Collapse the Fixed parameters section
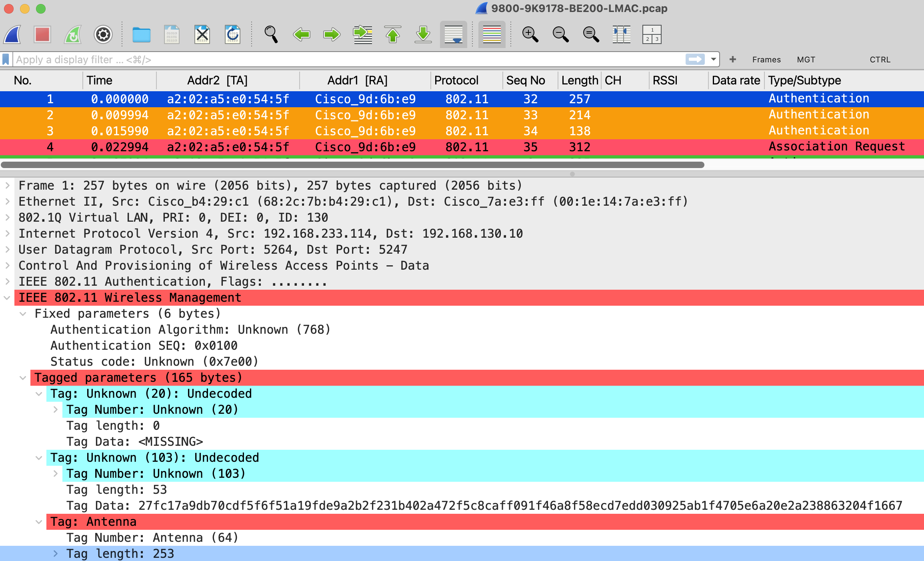 [23, 314]
